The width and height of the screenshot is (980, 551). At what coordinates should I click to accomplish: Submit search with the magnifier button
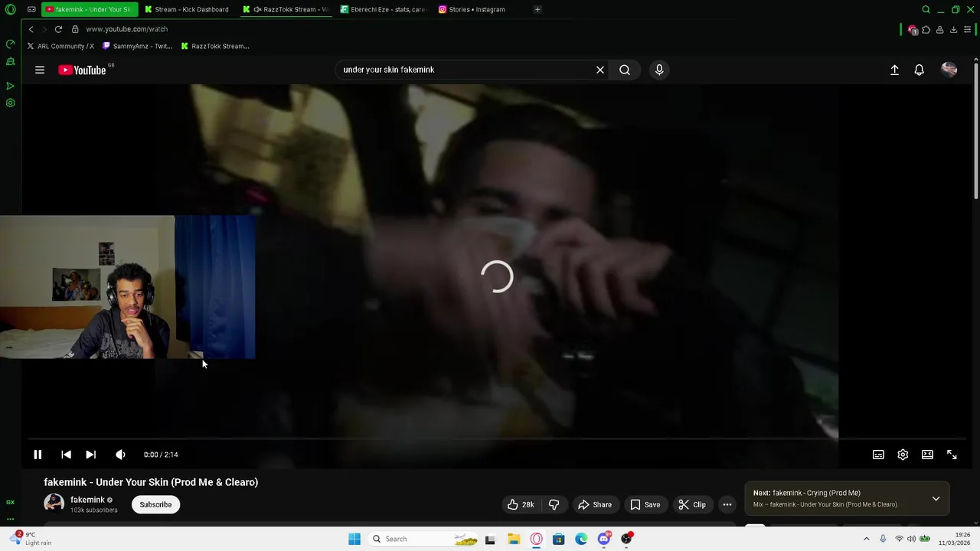(625, 70)
